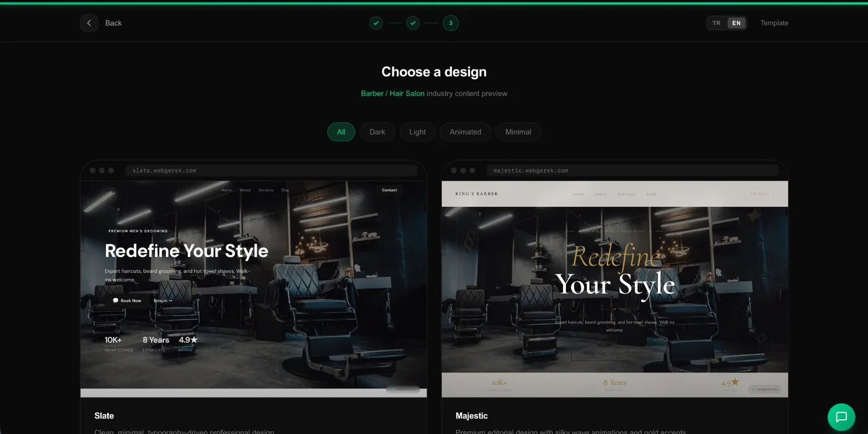Click the Contact button in Slate preview
This screenshot has height=434, width=868.
pos(389,190)
